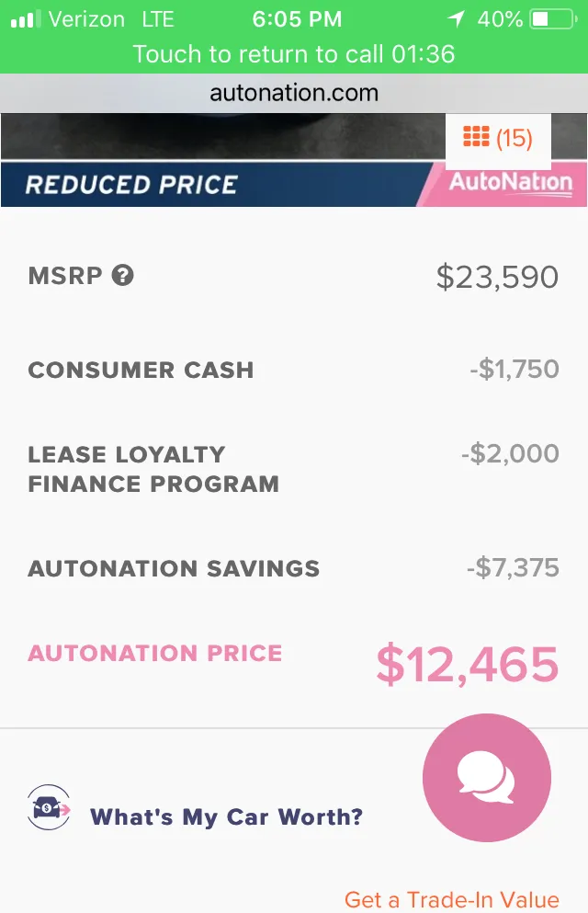
Task: Touch the green return to call bar
Action: (294, 53)
